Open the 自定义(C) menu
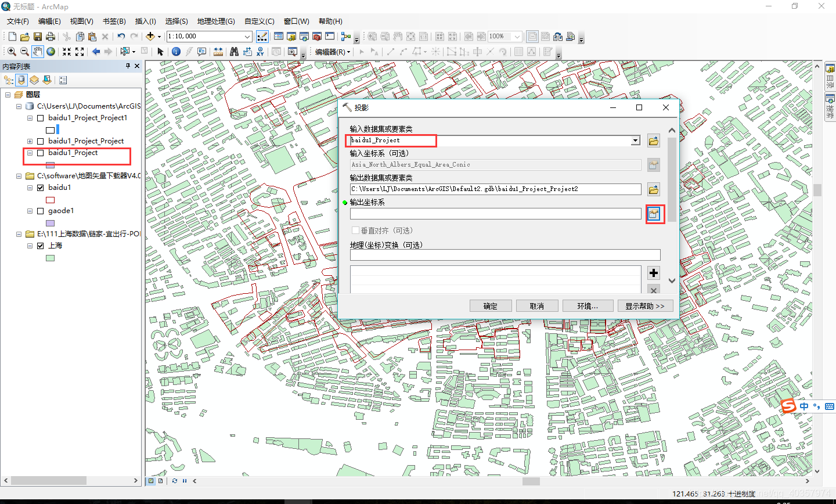The image size is (836, 504). (x=260, y=21)
